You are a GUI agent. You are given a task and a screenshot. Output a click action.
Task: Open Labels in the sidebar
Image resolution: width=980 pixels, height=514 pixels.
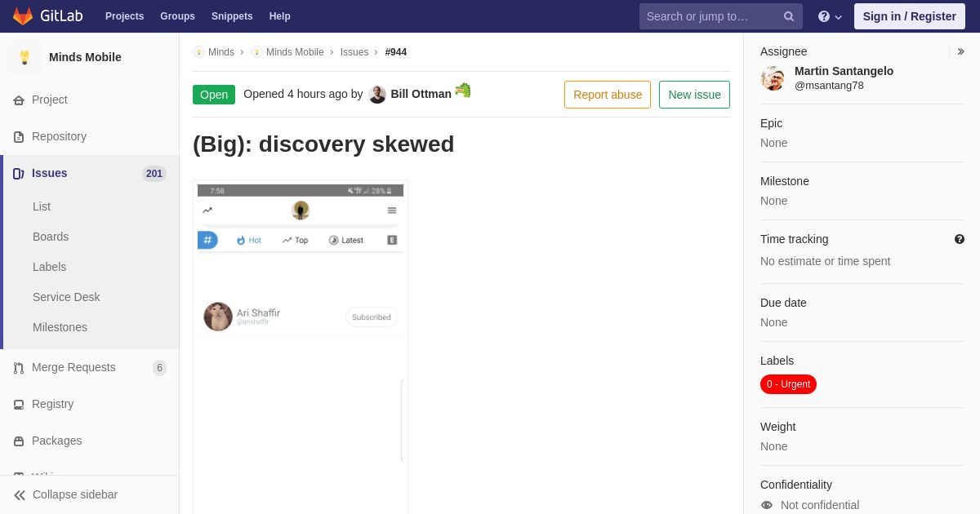[49, 267]
